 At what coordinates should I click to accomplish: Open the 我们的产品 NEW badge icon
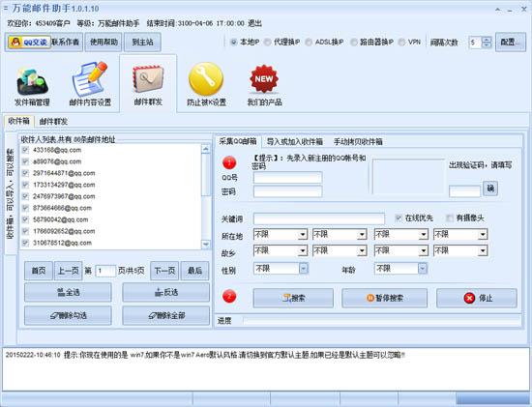[264, 85]
